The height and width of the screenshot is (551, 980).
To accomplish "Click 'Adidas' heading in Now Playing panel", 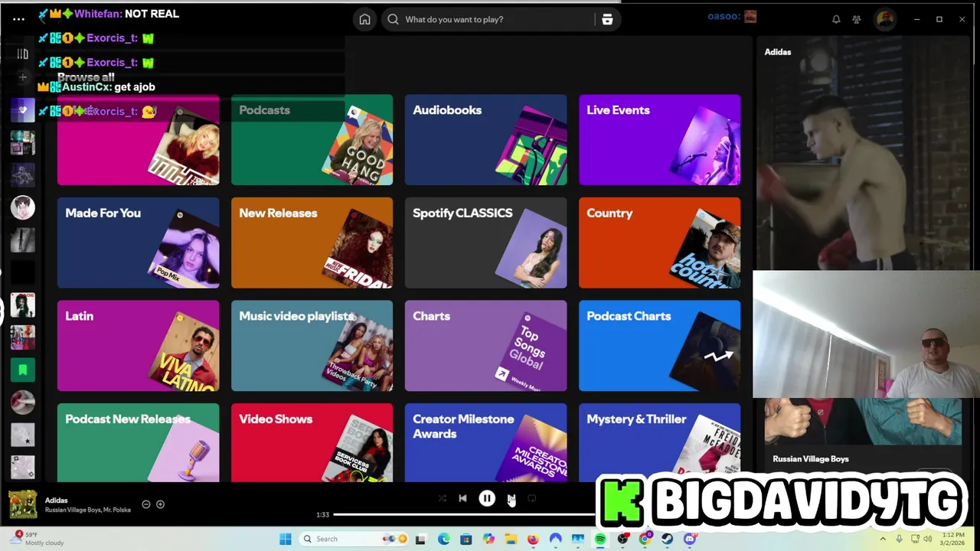I will (777, 52).
